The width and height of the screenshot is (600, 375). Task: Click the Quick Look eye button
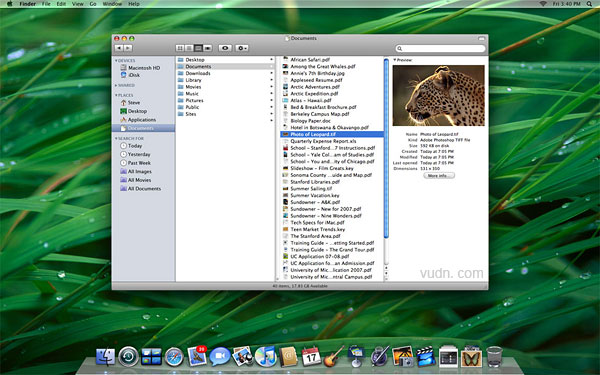click(225, 48)
